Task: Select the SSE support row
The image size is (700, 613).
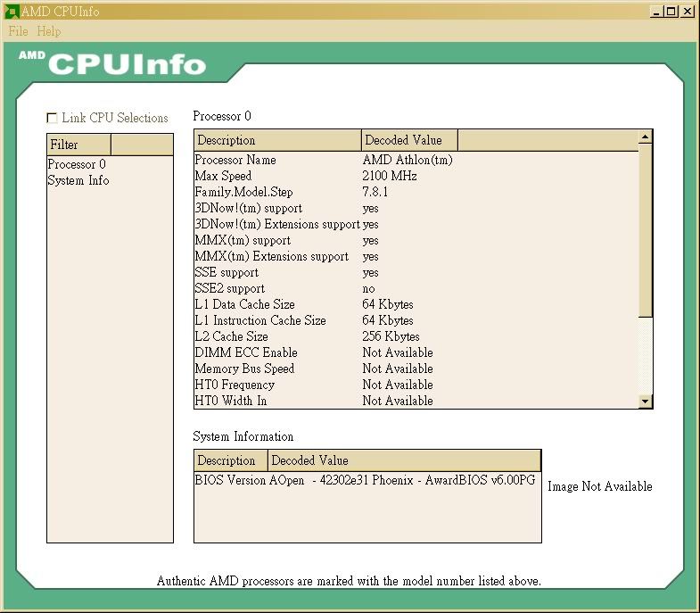Action: pos(416,272)
